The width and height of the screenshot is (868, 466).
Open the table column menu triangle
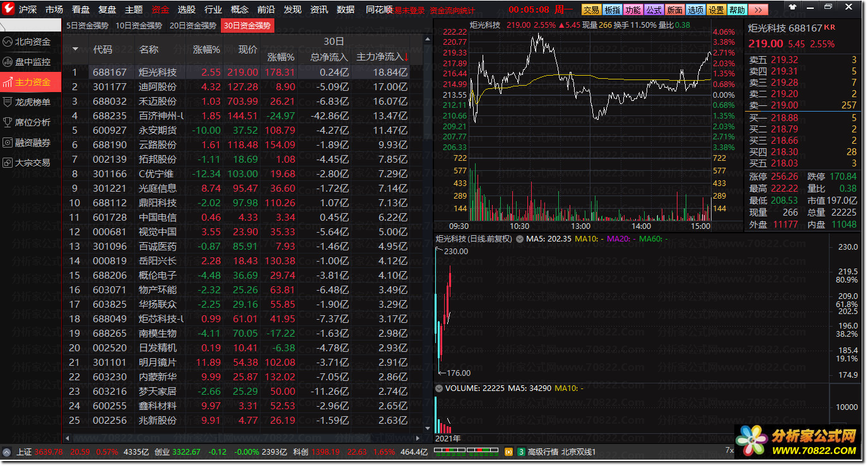click(x=76, y=49)
